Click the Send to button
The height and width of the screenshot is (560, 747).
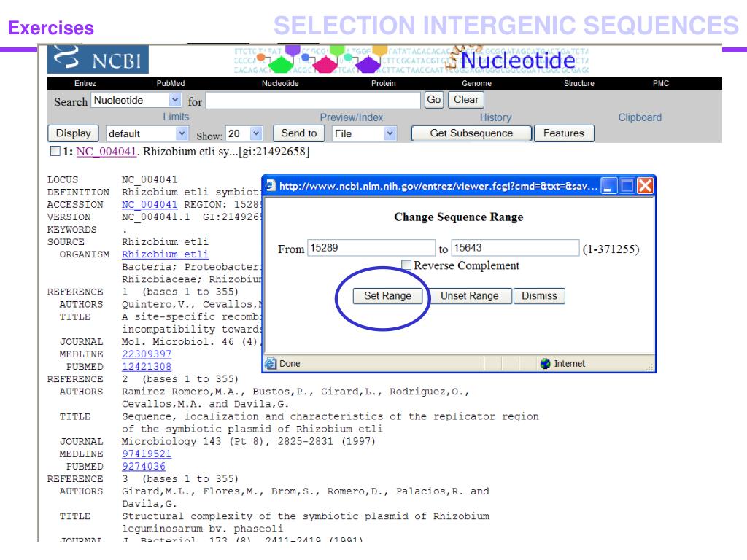298,133
